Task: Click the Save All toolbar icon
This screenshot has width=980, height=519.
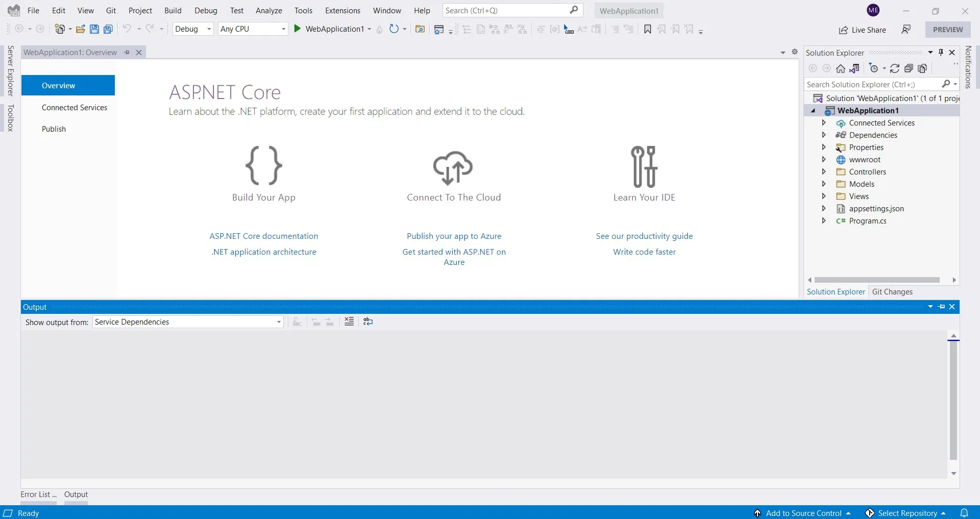Action: [108, 29]
